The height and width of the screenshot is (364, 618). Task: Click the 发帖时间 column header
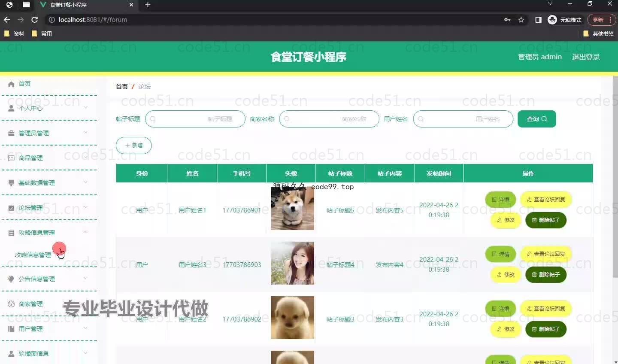click(439, 173)
